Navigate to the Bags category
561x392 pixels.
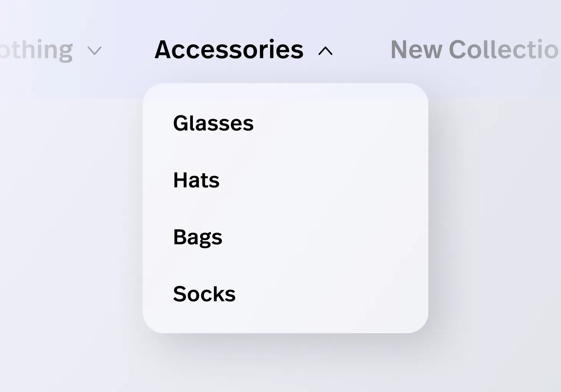(x=198, y=237)
